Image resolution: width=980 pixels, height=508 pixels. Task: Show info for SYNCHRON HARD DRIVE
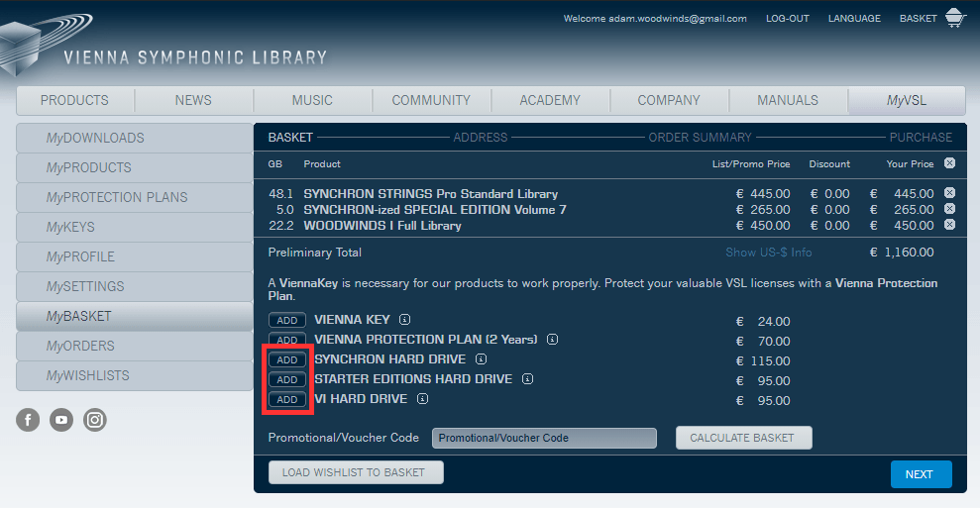pyautogui.click(x=481, y=359)
